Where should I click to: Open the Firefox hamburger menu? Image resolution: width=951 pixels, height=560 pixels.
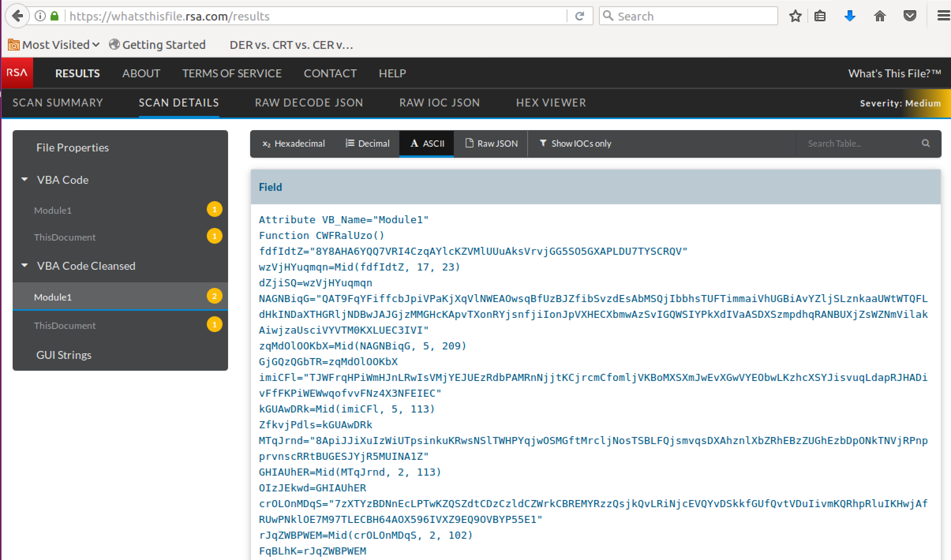tap(943, 16)
